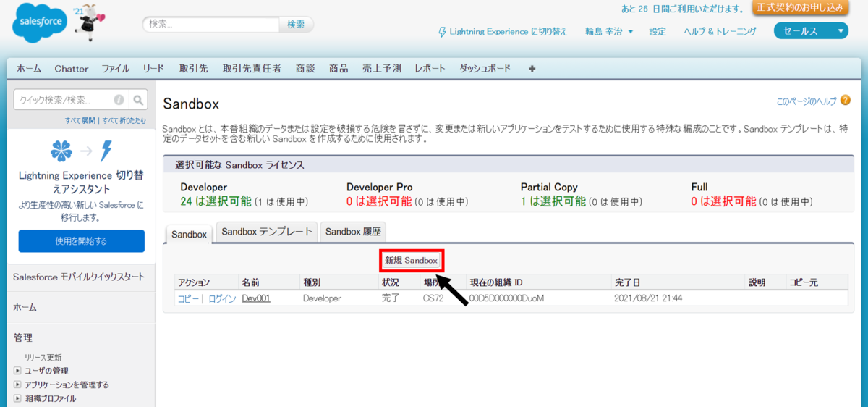Click the help question mark icon
This screenshot has height=407, width=868.
coord(845,101)
